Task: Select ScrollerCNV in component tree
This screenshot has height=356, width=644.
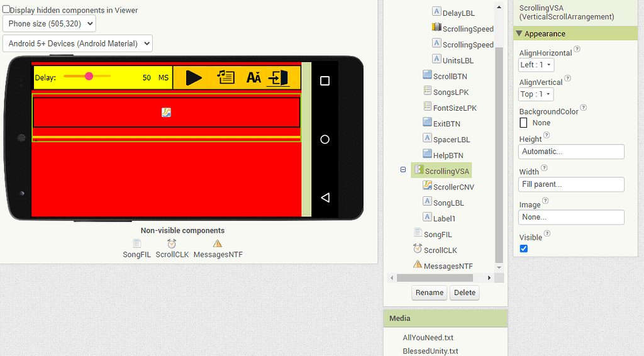Action: coord(453,187)
